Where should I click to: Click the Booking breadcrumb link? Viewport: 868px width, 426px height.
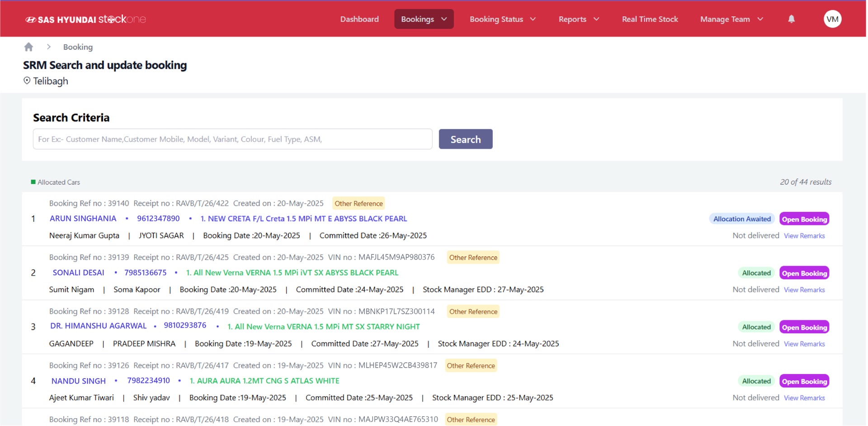[78, 47]
